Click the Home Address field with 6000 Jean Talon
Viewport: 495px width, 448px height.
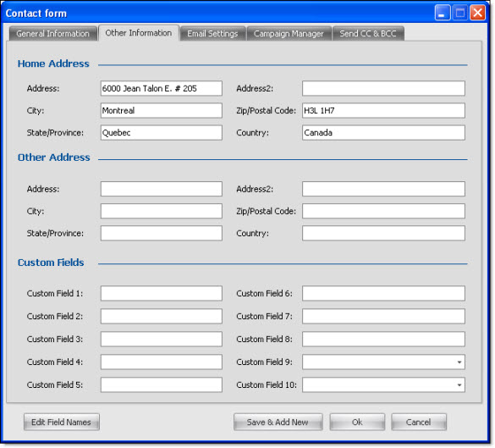tap(162, 88)
